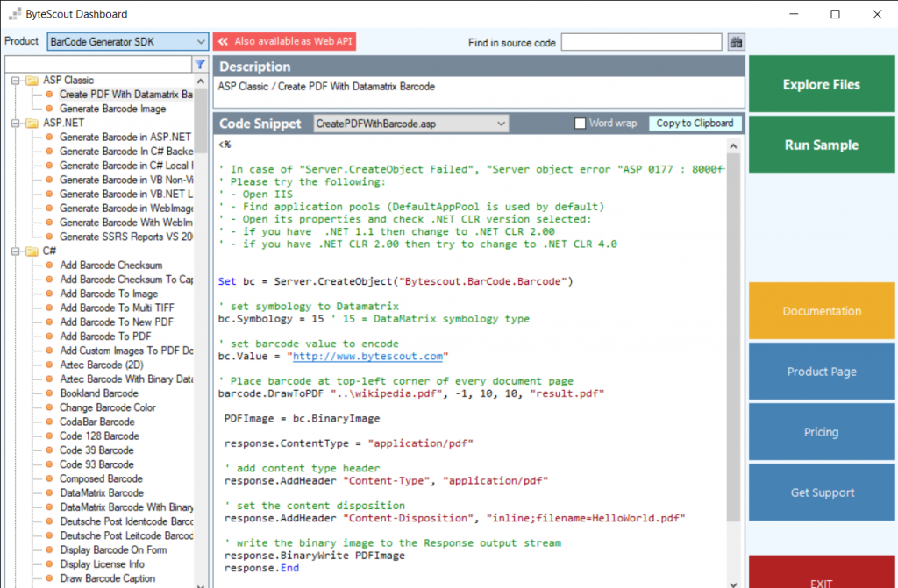Click the Find in source code field
898x588 pixels.
[641, 42]
